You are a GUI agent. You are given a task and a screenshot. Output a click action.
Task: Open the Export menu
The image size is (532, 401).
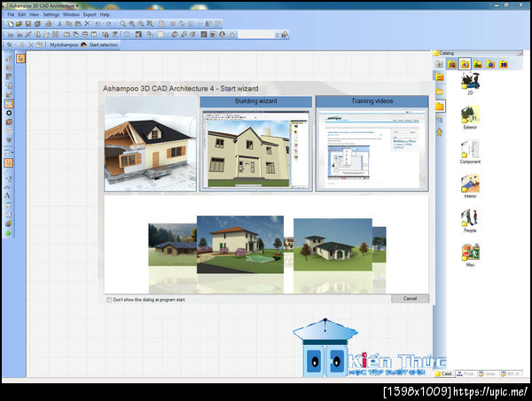(90, 14)
